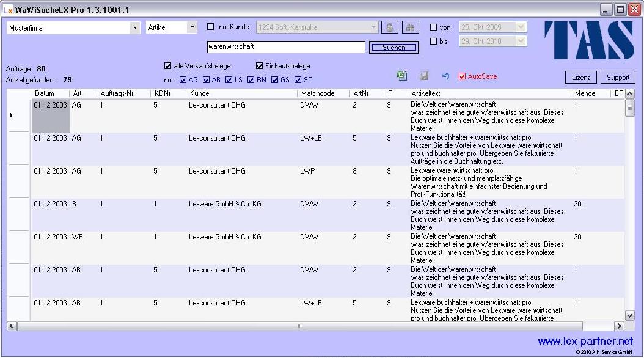
Task: Click the vertical scroll down arrow
Action: (629, 315)
